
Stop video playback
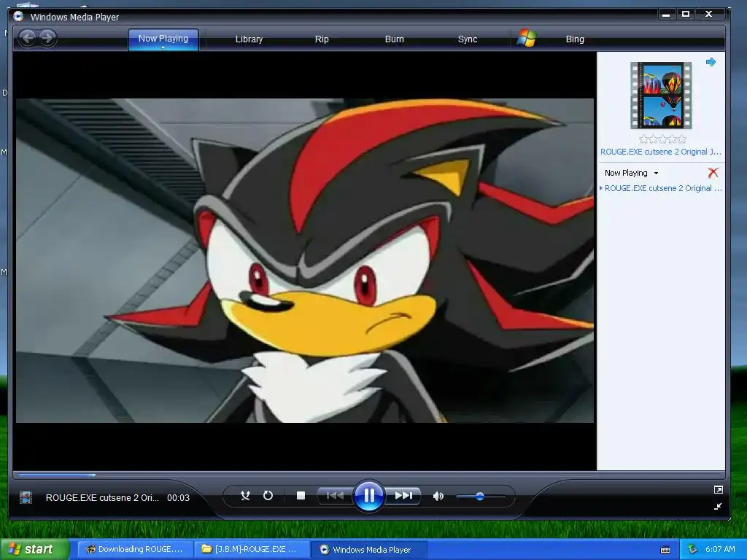coord(301,496)
